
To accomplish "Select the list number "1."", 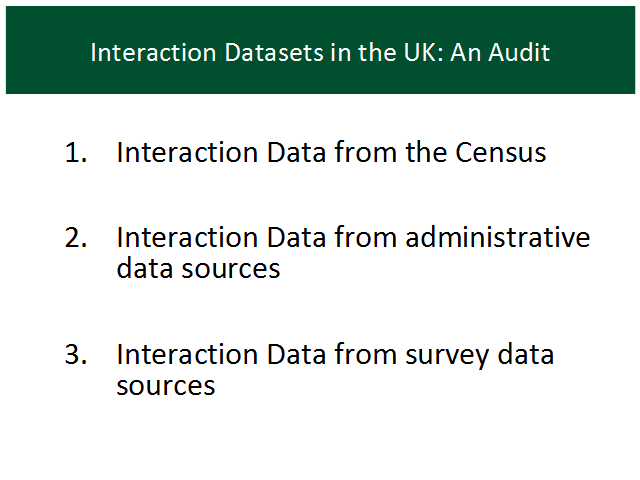I will [x=76, y=153].
